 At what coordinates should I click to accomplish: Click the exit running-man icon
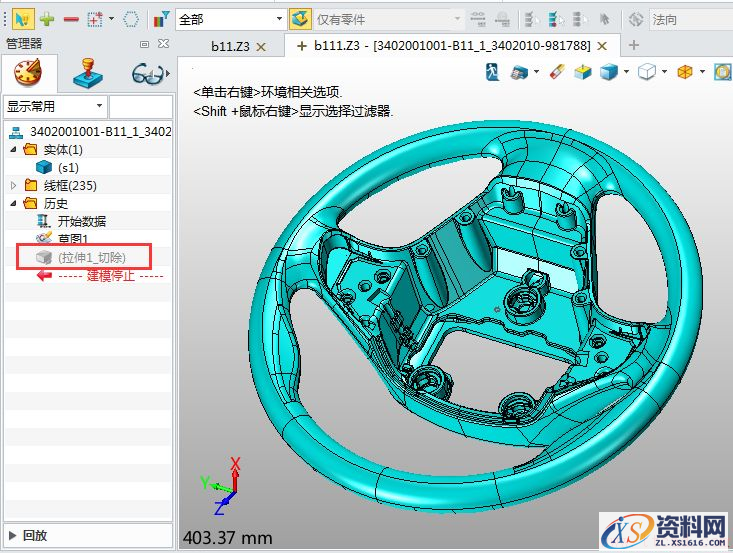[x=492, y=72]
